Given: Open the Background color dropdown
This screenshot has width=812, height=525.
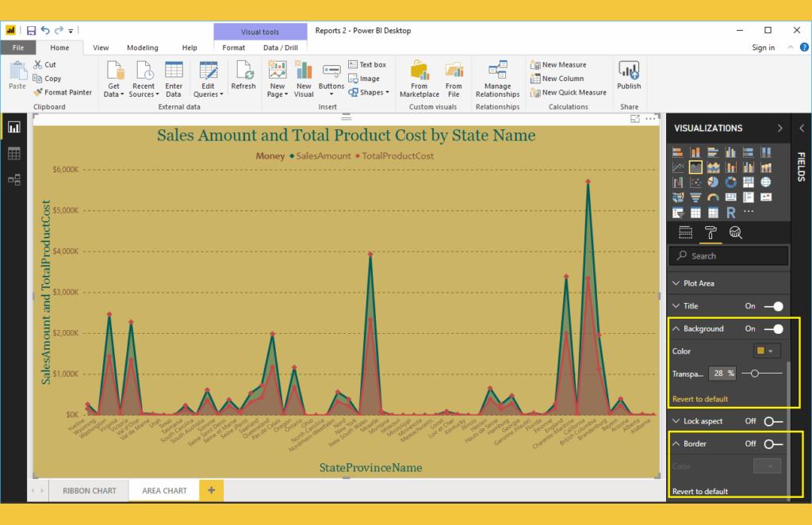Looking at the screenshot, I should point(767,351).
